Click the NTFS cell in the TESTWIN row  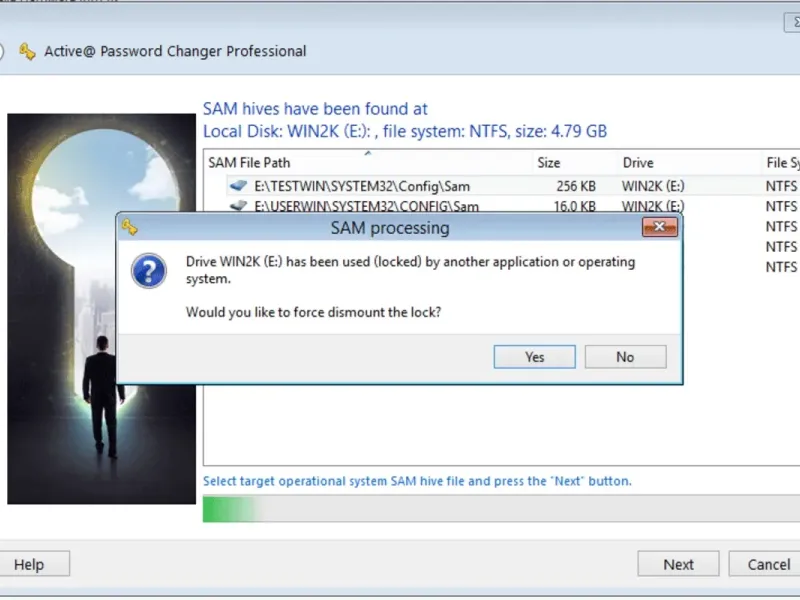[781, 186]
